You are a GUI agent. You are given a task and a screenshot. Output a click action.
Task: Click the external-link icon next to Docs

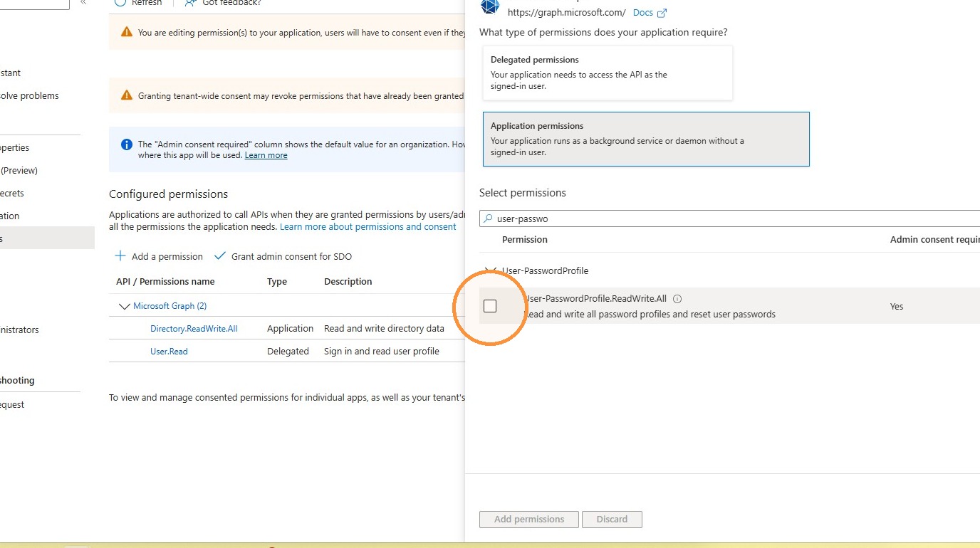[662, 13]
